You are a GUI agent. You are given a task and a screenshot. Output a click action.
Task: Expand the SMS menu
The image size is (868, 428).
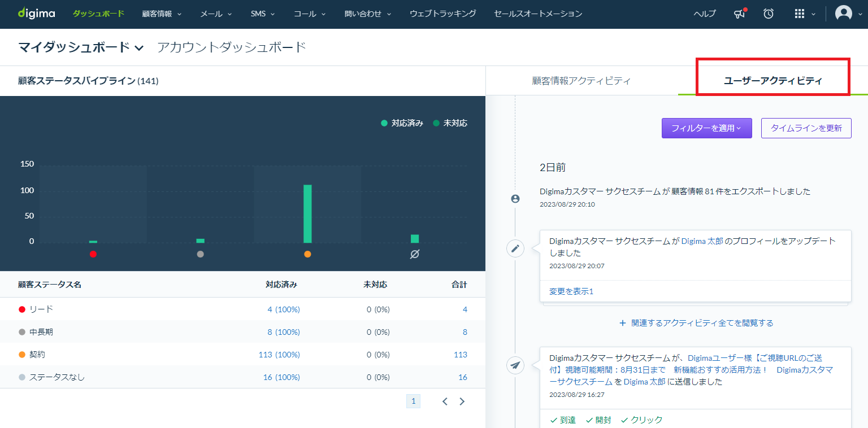pos(263,14)
